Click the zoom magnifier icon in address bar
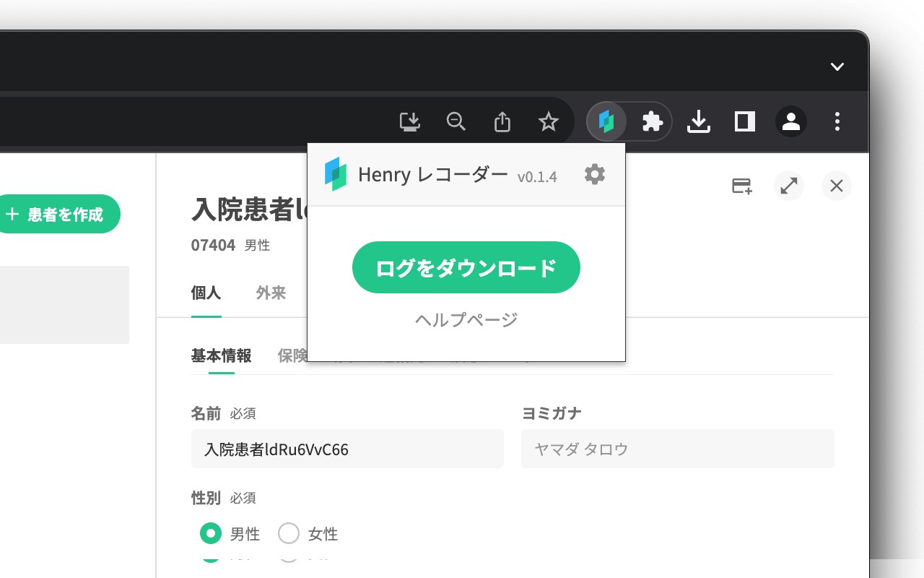 pyautogui.click(x=456, y=121)
